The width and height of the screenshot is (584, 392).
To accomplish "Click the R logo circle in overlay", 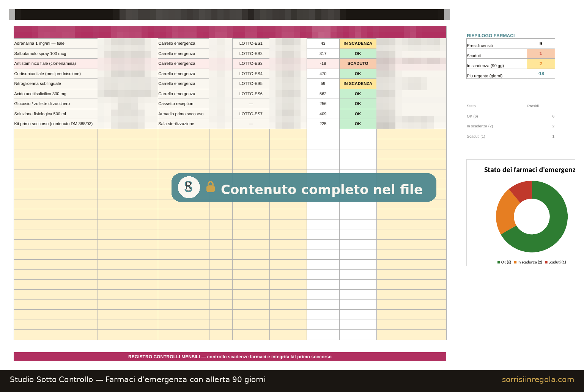I will coord(189,187).
